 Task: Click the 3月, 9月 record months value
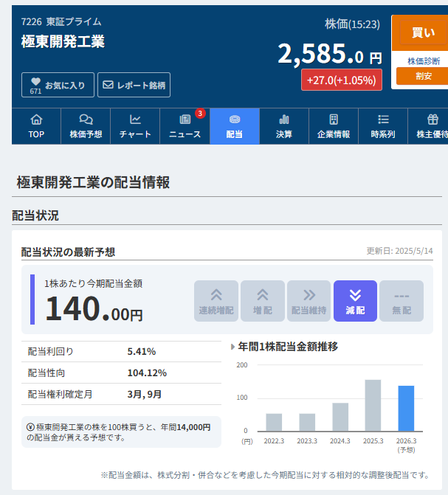point(145,394)
